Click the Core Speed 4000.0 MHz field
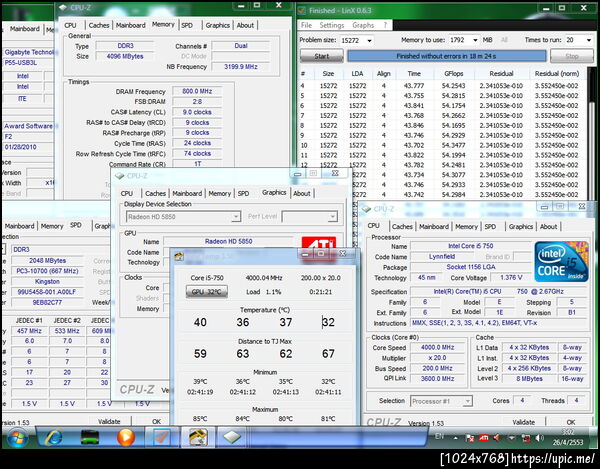 (x=437, y=347)
